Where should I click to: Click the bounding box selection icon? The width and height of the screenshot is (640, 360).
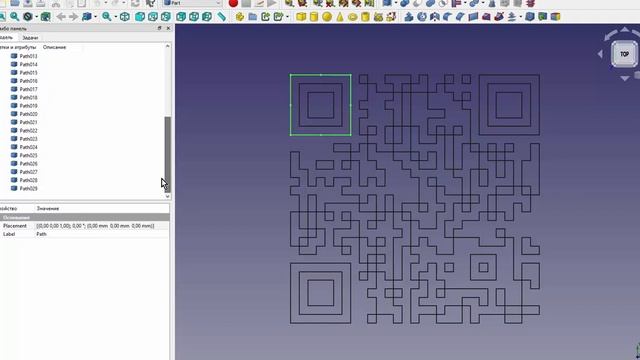[x=46, y=17]
